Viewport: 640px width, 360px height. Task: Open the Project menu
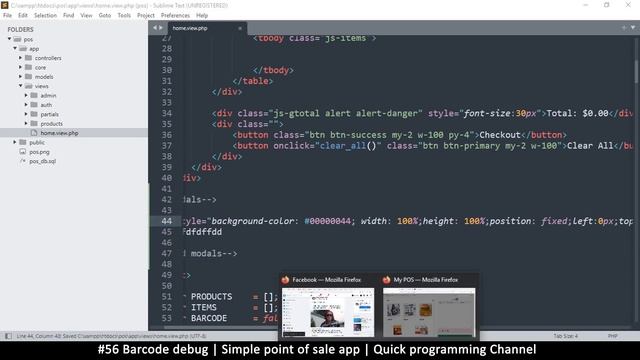tap(146, 15)
